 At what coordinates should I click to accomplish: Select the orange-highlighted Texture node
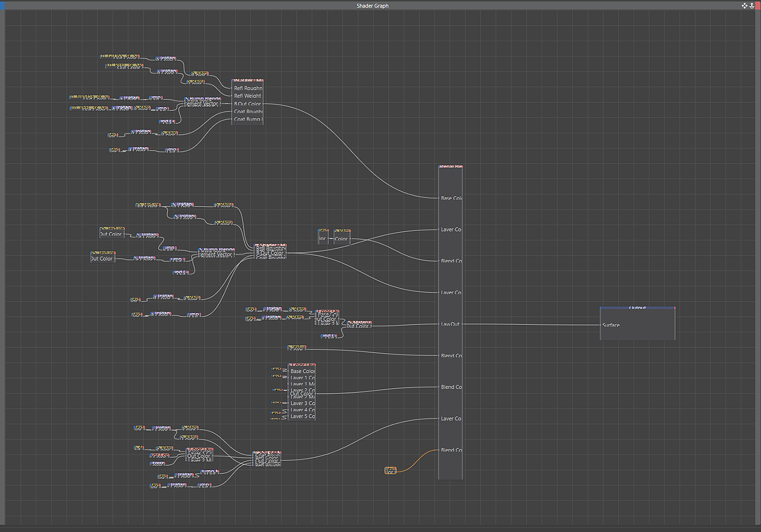pos(390,470)
